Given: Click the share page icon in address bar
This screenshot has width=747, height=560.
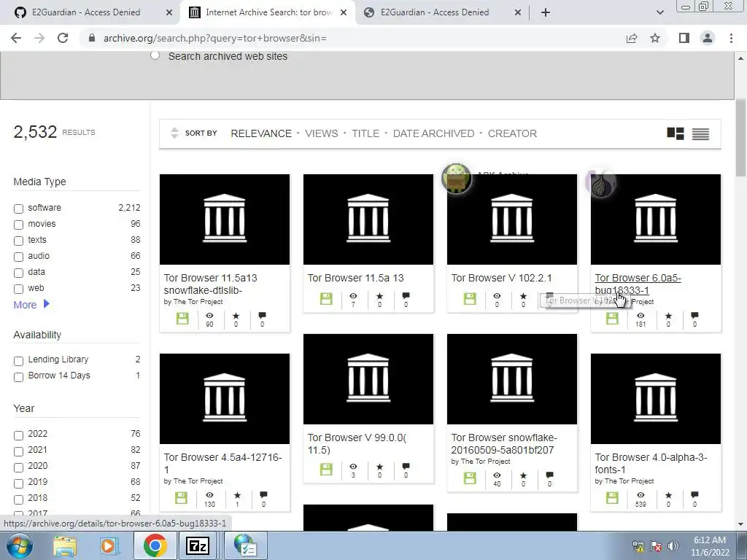Looking at the screenshot, I should 632,38.
